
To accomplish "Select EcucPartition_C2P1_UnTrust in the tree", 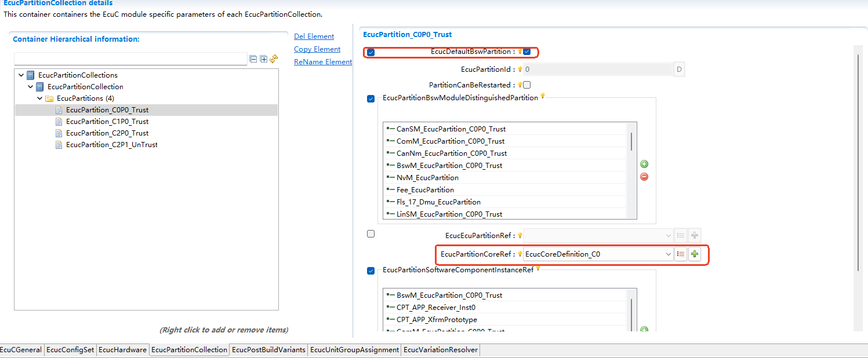I will 111,145.
